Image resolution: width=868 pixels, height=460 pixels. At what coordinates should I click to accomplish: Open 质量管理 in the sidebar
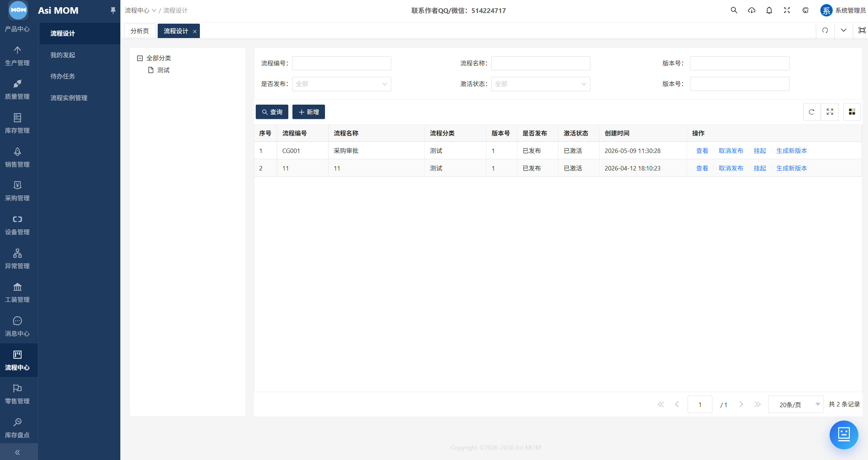17,90
